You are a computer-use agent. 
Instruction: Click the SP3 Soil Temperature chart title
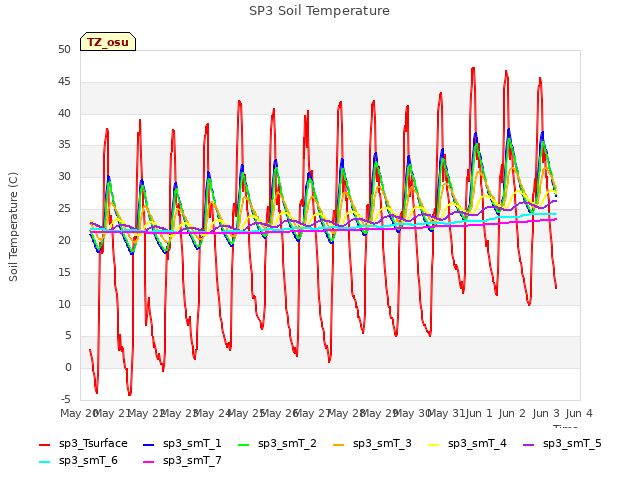[x=319, y=11]
